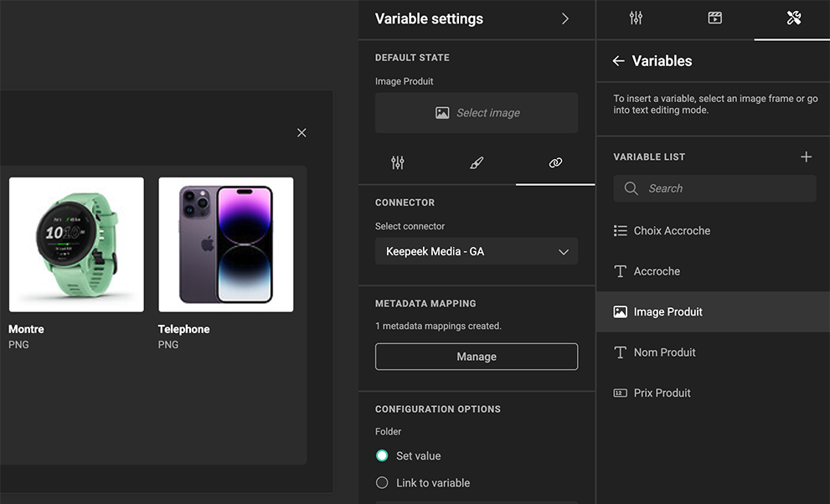Open the sliders tab in top bar

tap(636, 18)
